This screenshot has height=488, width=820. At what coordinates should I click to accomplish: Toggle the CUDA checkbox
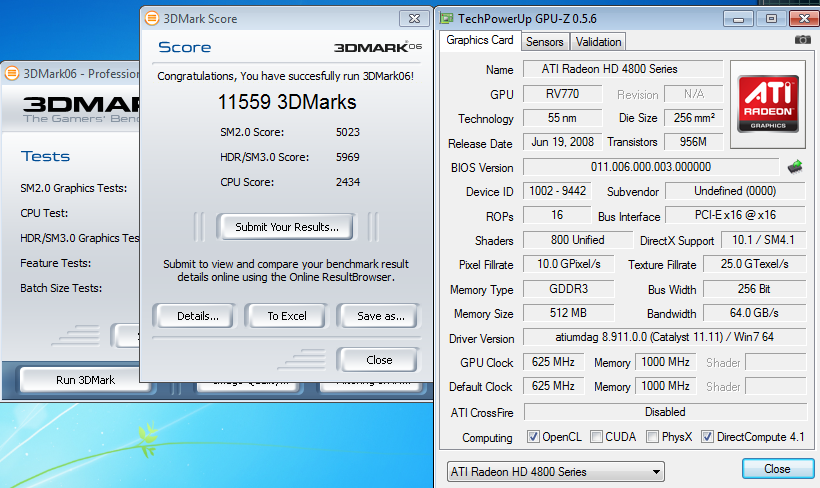[596, 437]
